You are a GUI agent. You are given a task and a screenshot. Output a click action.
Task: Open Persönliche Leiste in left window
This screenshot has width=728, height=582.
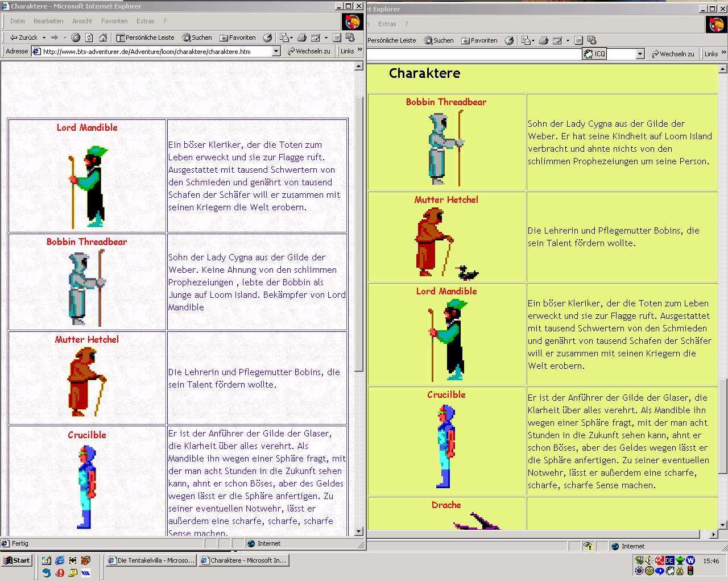tap(145, 38)
